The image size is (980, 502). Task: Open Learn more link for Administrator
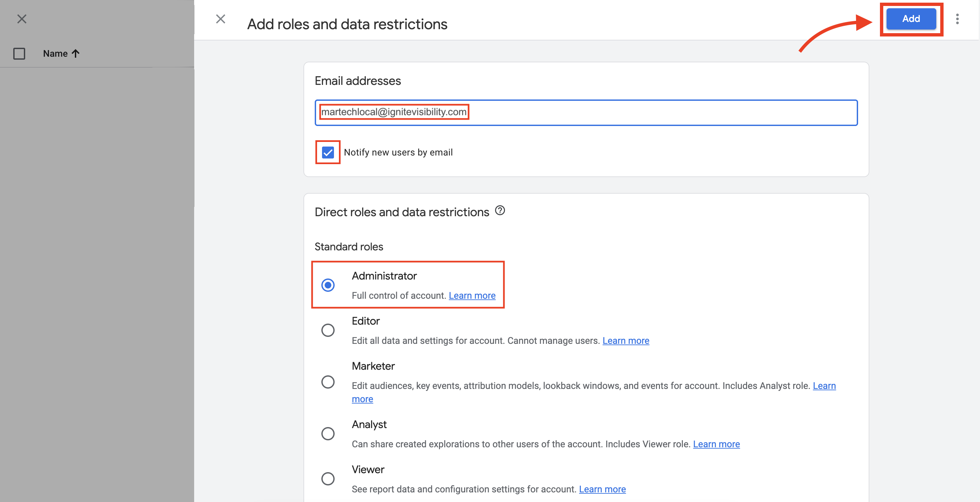point(472,295)
